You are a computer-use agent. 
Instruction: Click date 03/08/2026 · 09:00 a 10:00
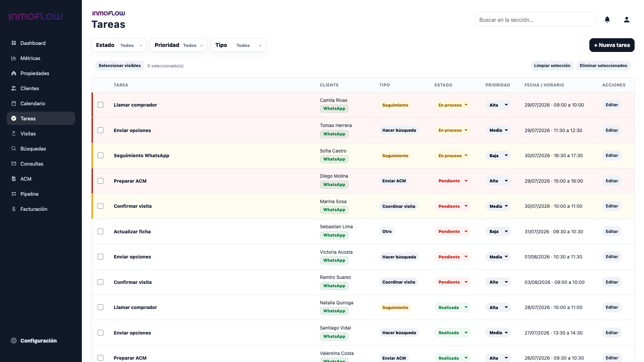point(554,282)
